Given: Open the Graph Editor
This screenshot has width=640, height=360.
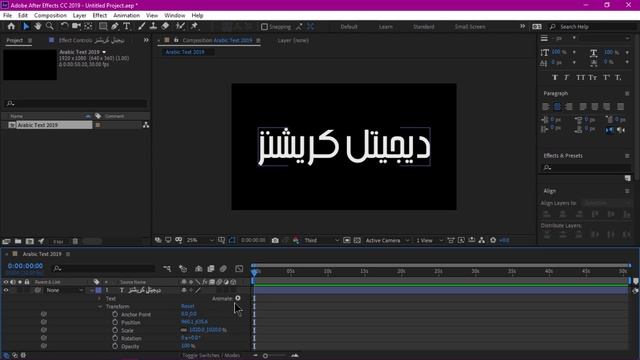Looking at the screenshot, I should tap(239, 269).
